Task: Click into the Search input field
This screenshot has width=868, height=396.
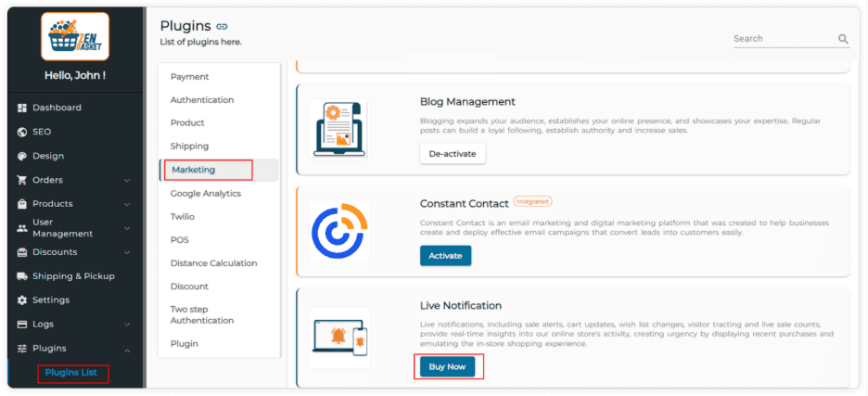Action: coord(781,39)
